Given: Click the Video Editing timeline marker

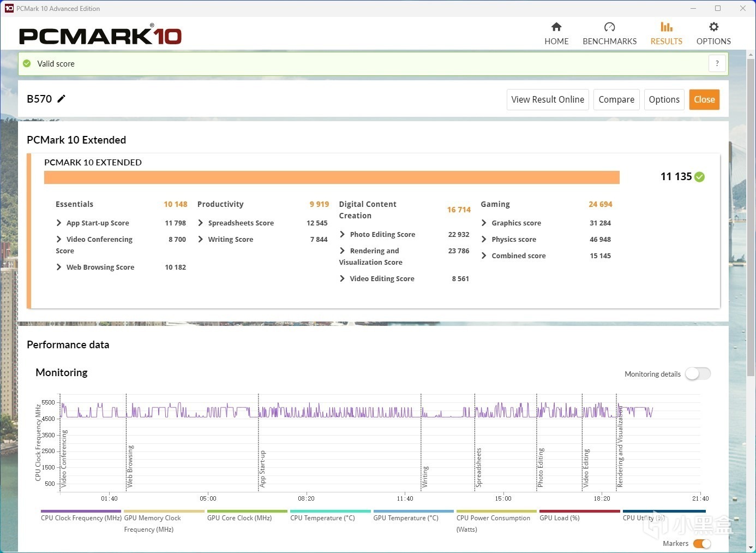Looking at the screenshot, I should coord(586,468).
